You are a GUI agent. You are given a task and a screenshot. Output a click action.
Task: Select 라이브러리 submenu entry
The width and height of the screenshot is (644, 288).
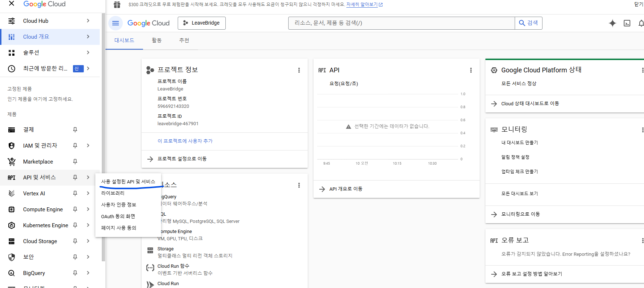(x=128, y=193)
